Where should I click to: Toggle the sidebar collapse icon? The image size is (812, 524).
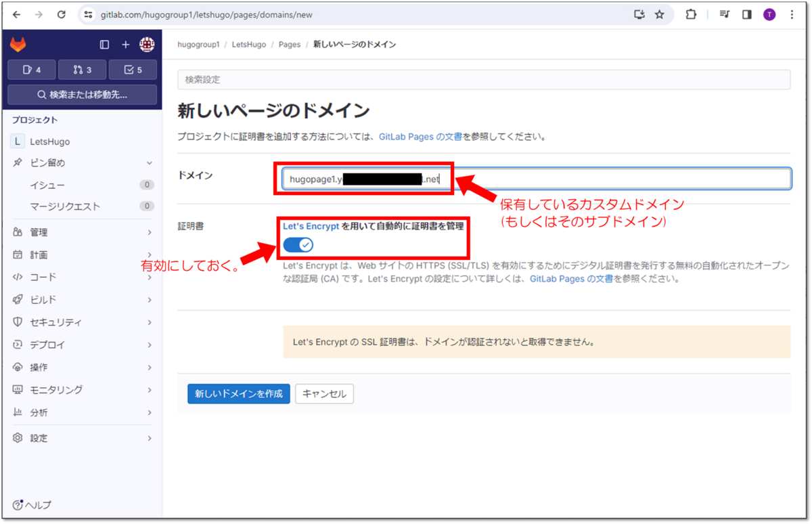pyautogui.click(x=104, y=45)
